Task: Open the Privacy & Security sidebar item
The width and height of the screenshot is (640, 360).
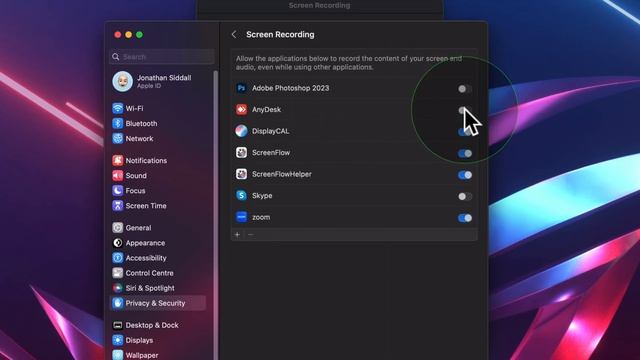Action: coord(158,303)
